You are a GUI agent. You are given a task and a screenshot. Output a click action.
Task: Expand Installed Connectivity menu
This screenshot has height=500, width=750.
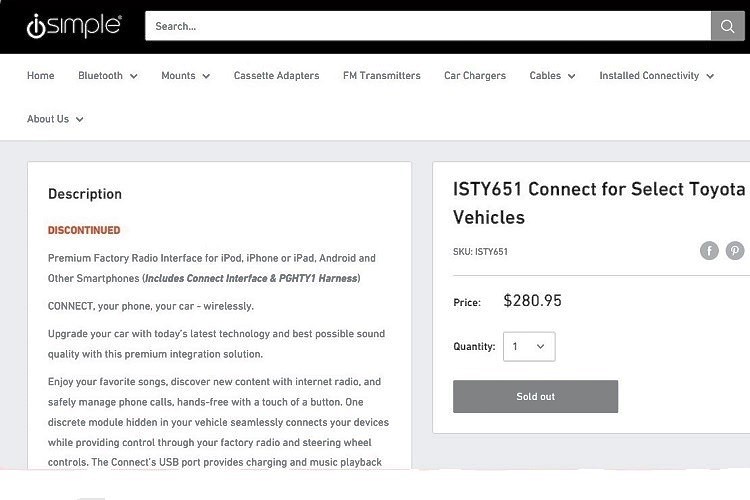click(656, 76)
